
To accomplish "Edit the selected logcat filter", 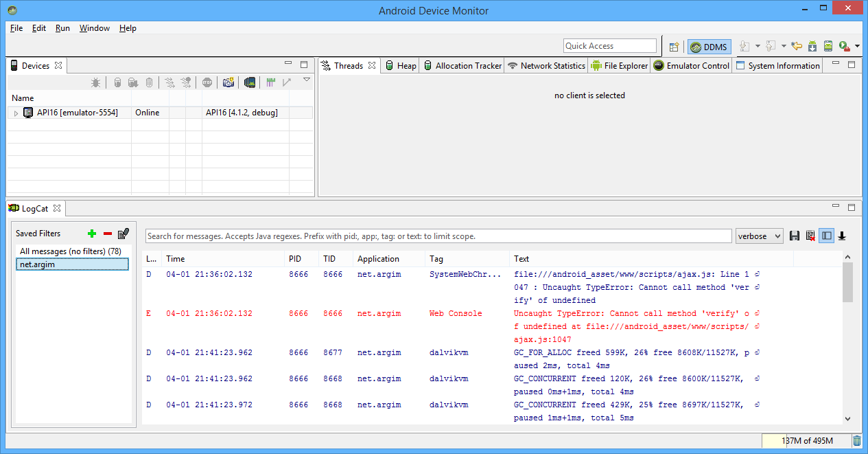I will [x=124, y=234].
